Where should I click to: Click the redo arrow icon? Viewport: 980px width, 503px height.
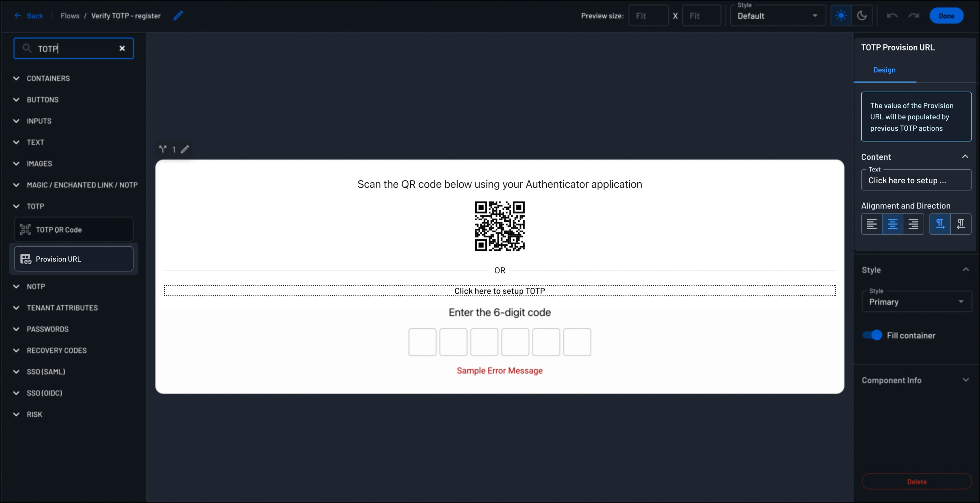(x=913, y=16)
